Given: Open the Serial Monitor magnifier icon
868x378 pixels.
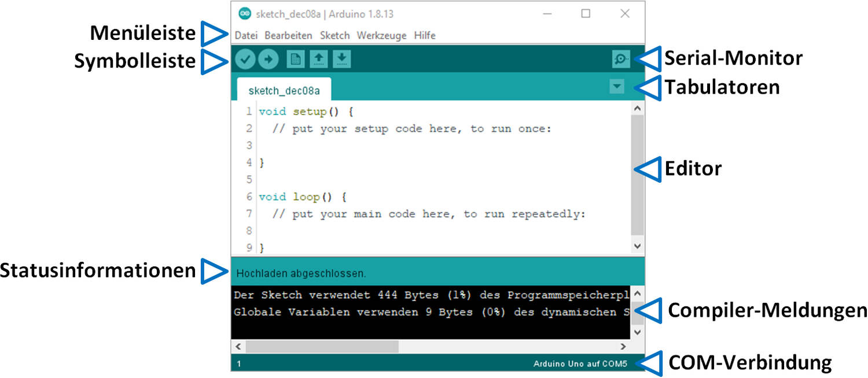Looking at the screenshot, I should [621, 59].
